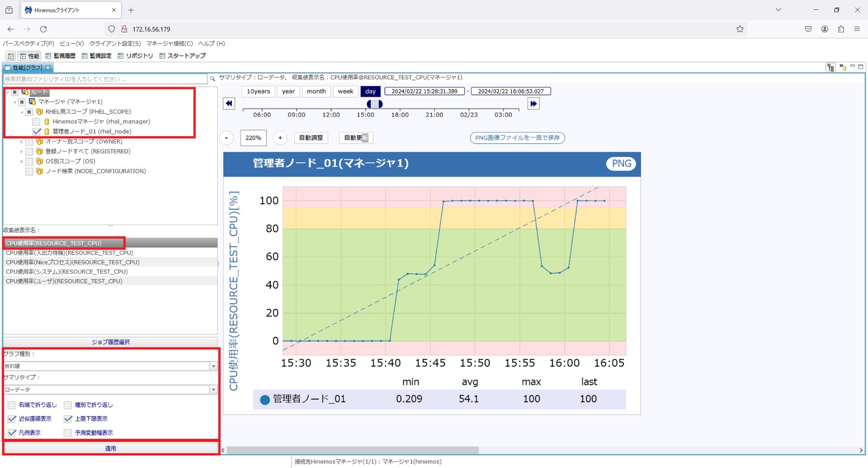Enable the 予測変動幅表示 checkbox
Image resolution: width=868 pixels, height=468 pixels.
[68, 433]
